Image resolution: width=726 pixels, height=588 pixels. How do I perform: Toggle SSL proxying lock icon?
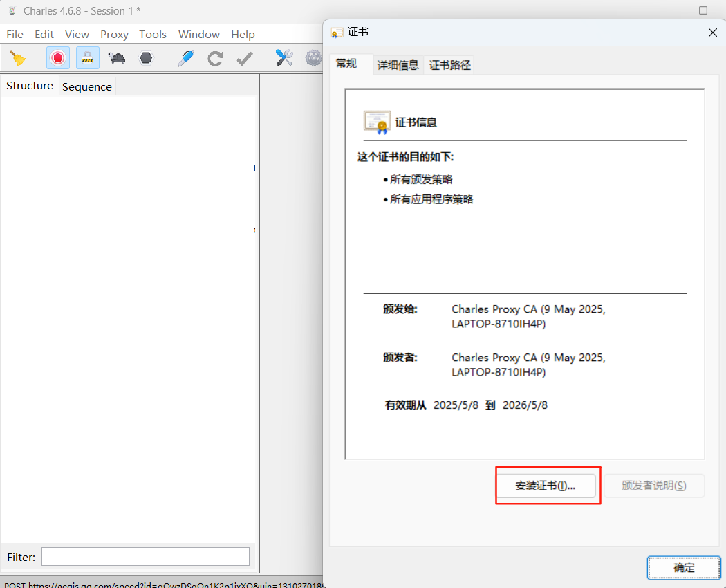click(87, 58)
